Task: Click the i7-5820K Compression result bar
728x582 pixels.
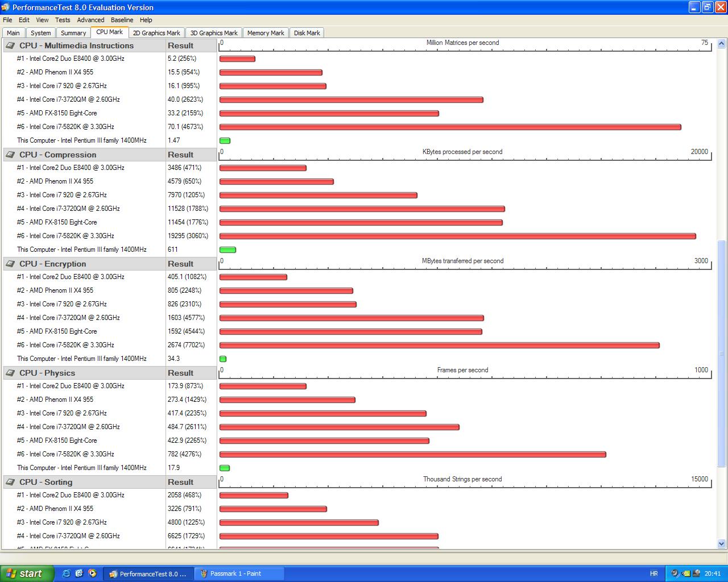Action: click(x=457, y=236)
